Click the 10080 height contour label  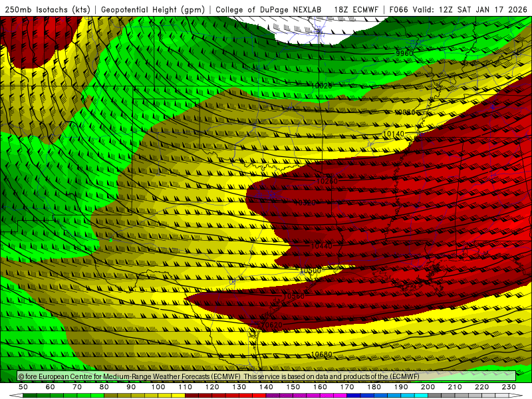pyautogui.click(x=405, y=112)
